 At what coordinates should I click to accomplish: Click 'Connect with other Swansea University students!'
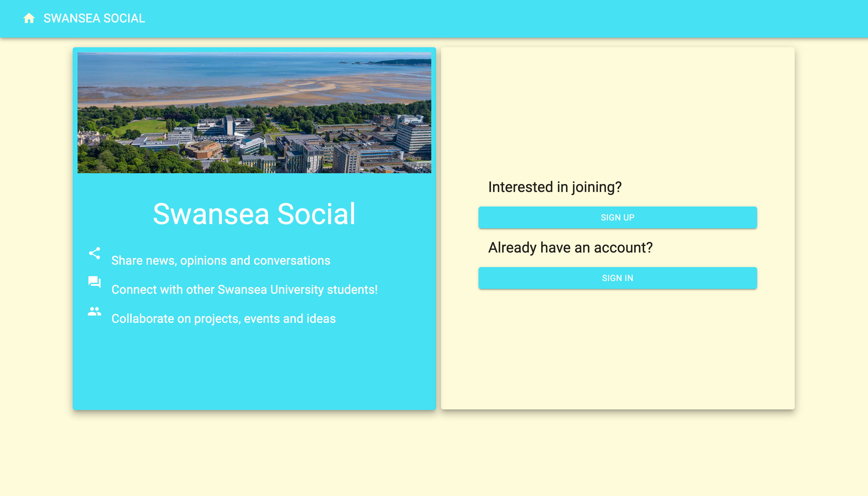[245, 289]
